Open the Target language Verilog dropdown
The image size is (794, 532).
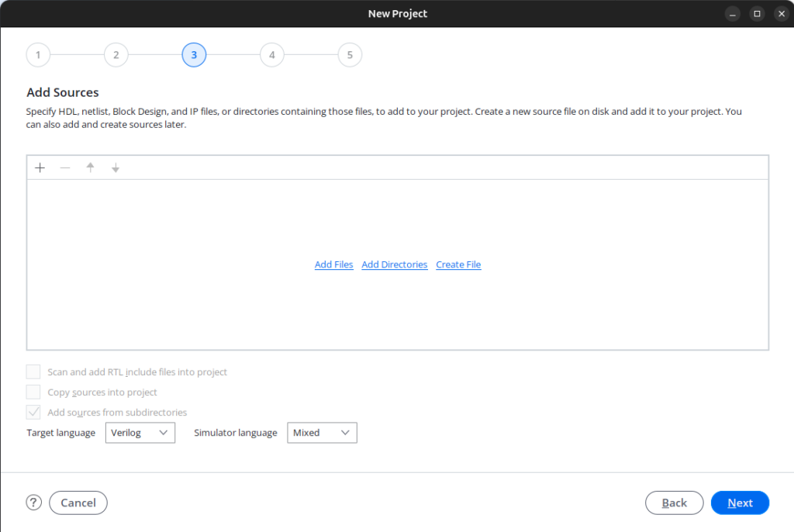[140, 433]
